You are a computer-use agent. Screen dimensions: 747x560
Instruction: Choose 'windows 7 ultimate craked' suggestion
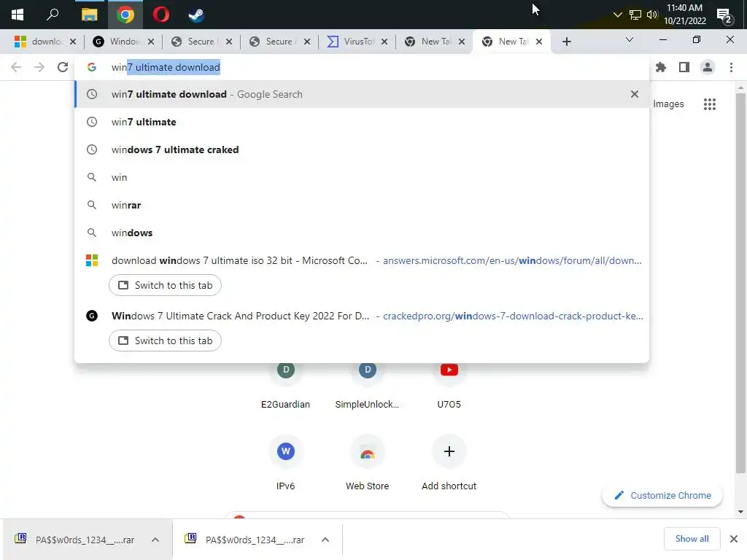pyautogui.click(x=362, y=149)
